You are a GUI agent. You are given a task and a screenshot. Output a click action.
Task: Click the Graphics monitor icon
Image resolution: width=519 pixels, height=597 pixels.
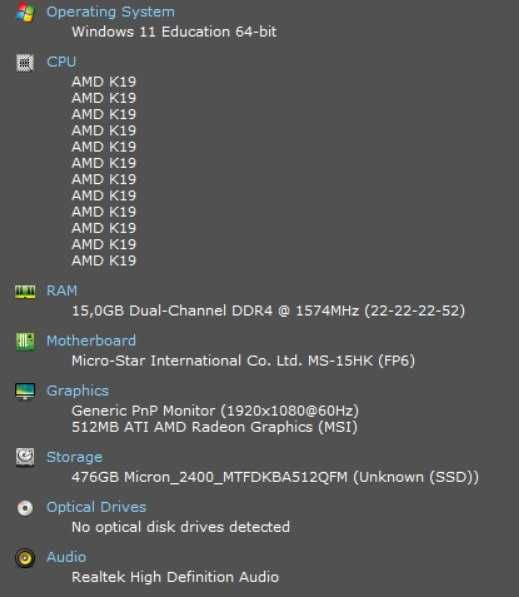tap(25, 392)
